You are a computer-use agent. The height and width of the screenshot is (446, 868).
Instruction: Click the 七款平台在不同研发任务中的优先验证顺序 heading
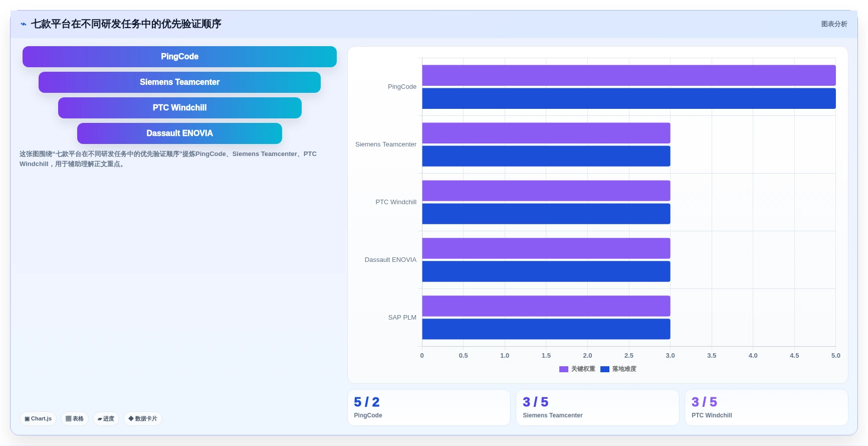126,24
